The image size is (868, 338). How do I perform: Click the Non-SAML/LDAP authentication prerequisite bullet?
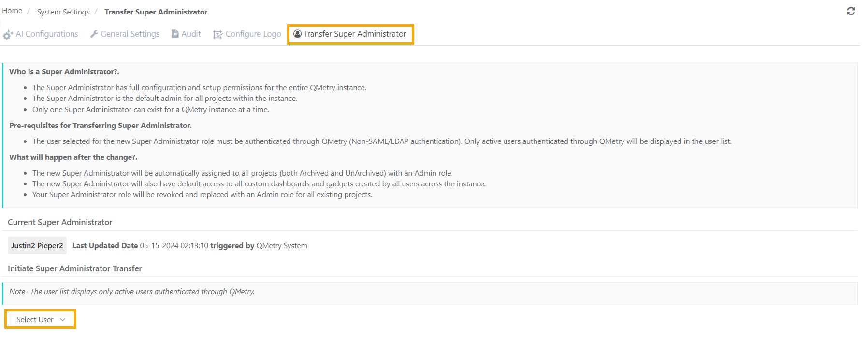point(382,141)
